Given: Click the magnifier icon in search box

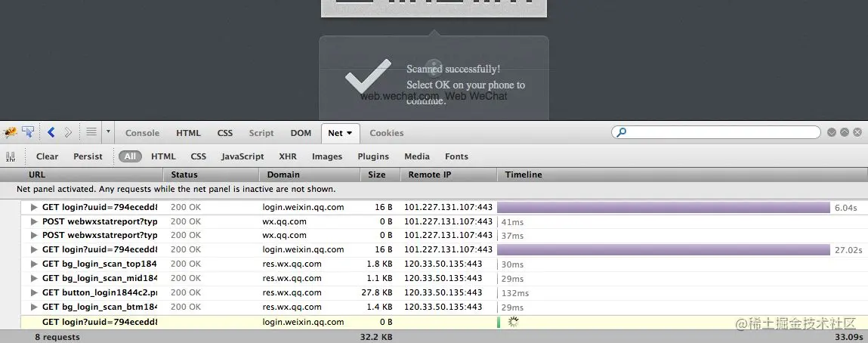Looking at the screenshot, I should coord(622,132).
